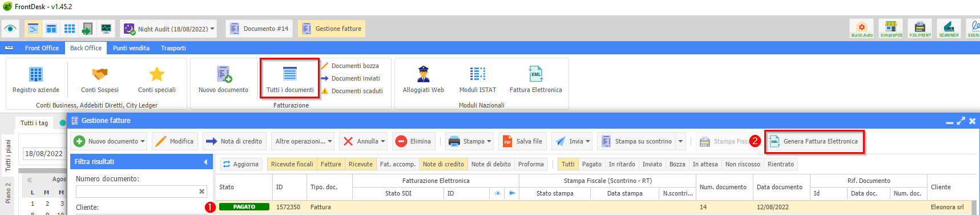Open Conti speciali star icon
This screenshot has width=980, height=215.
(157, 74)
